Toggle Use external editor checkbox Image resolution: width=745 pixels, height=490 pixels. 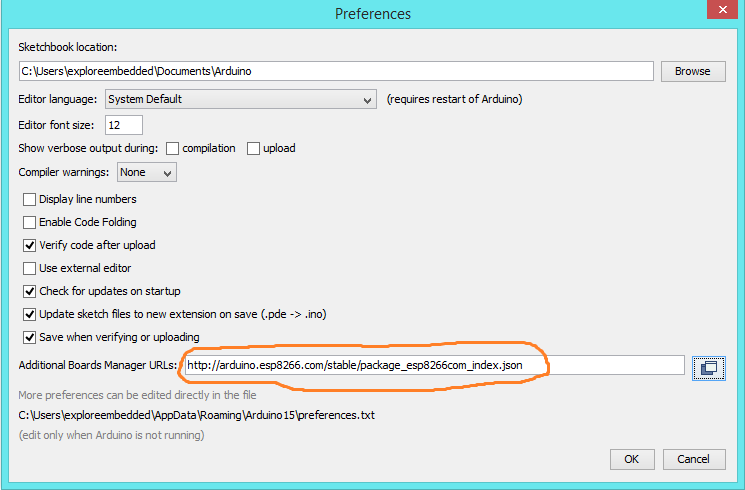click(30, 268)
